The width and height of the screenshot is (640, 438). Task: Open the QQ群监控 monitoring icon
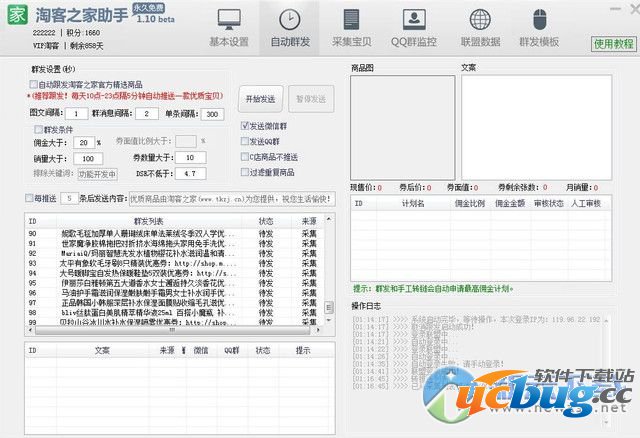413,20
